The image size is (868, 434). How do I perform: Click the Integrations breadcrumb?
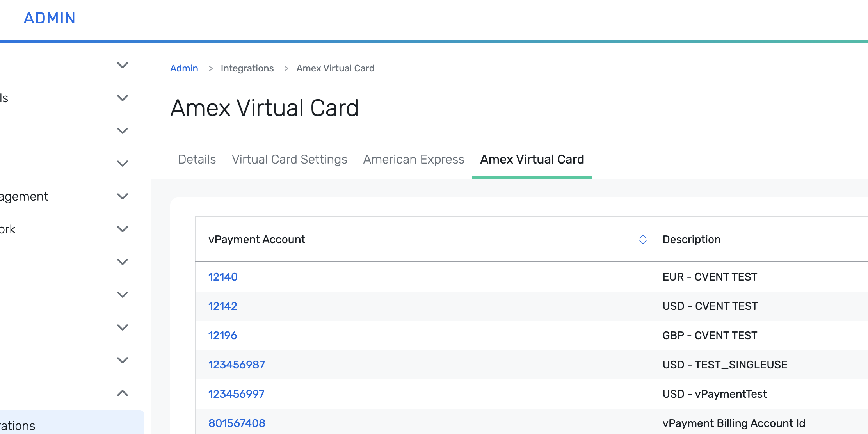tap(247, 68)
